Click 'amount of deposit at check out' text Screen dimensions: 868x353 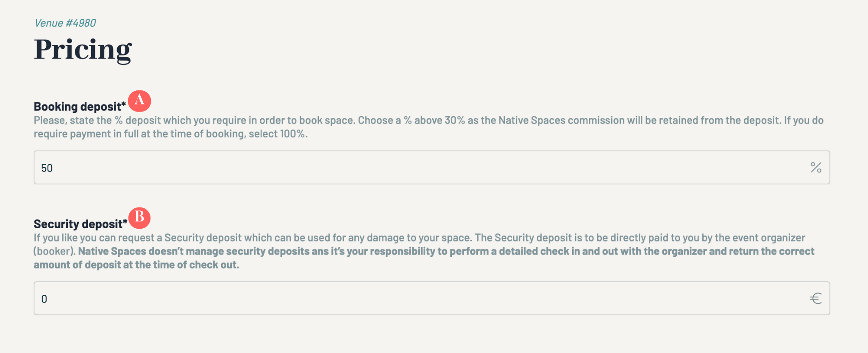136,265
